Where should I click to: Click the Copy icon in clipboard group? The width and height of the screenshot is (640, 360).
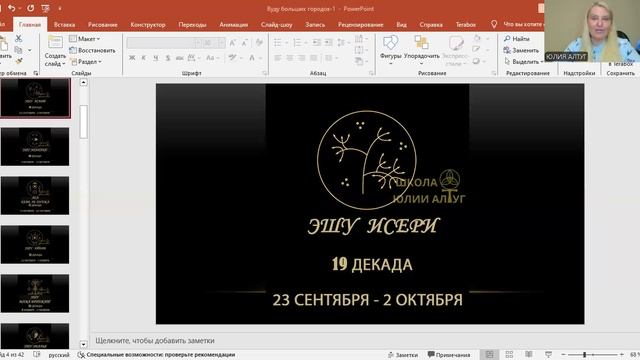(x=18, y=50)
